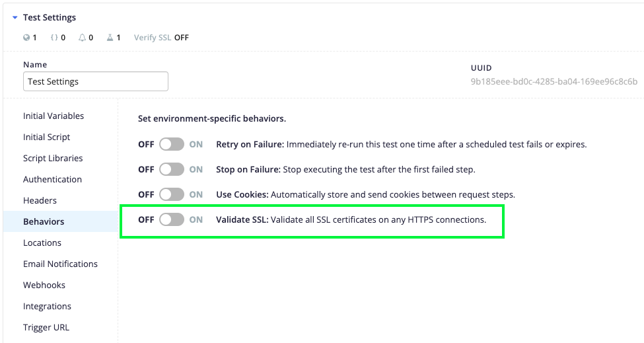Switch to the Headers section

[40, 200]
